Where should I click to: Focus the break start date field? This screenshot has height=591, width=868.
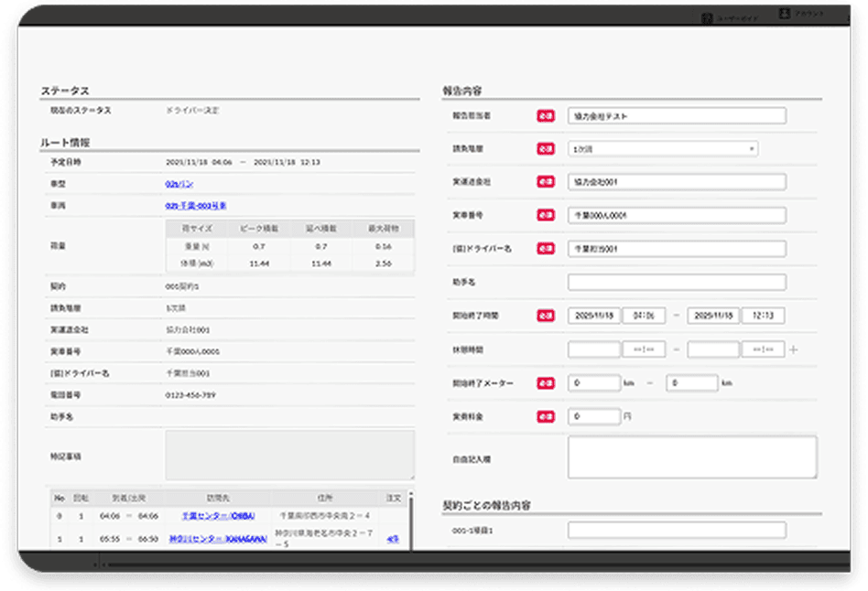pyautogui.click(x=594, y=349)
